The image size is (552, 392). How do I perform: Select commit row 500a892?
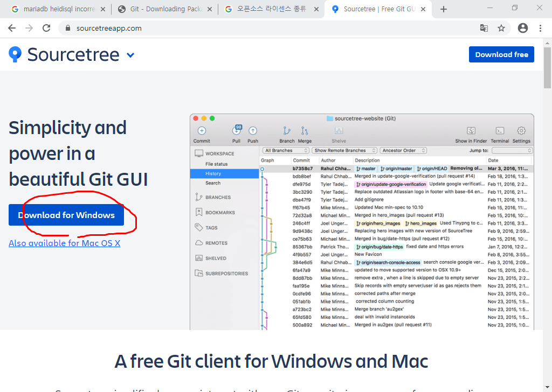click(396, 325)
